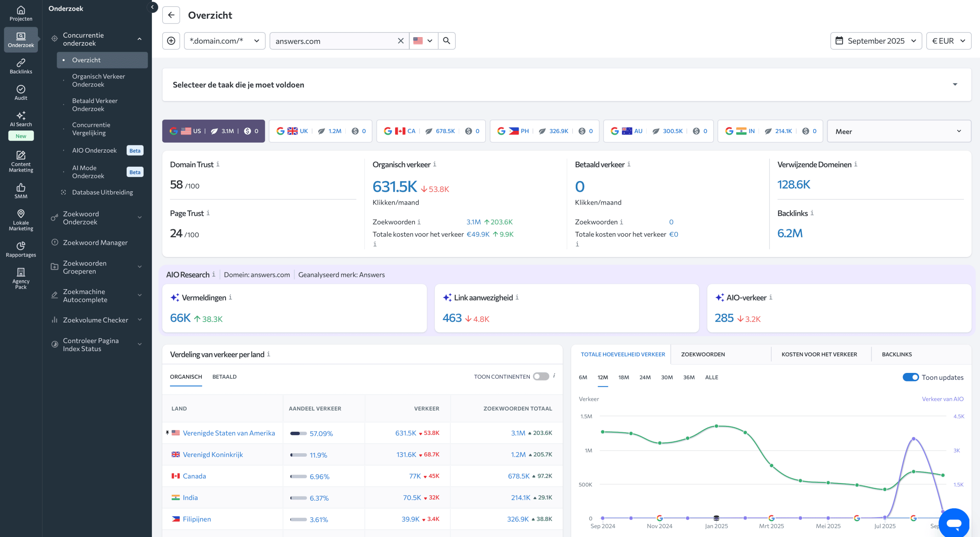Screen dimensions: 980x537
Task: Open Database Uitbreiding in sidebar
Action: click(x=102, y=192)
